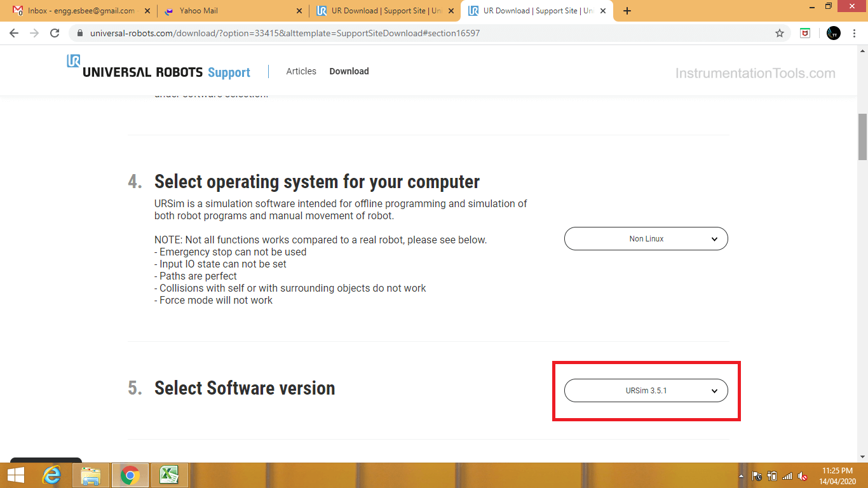The image size is (868, 488).
Task: Click the browser forward arrow
Action: pyautogui.click(x=34, y=33)
